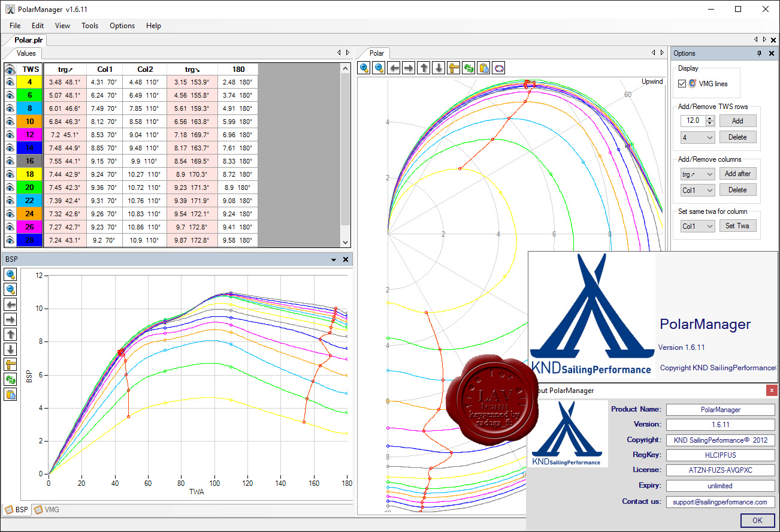This screenshot has width=780, height=532.
Task: Select the BSP bottom tab
Action: click(17, 510)
